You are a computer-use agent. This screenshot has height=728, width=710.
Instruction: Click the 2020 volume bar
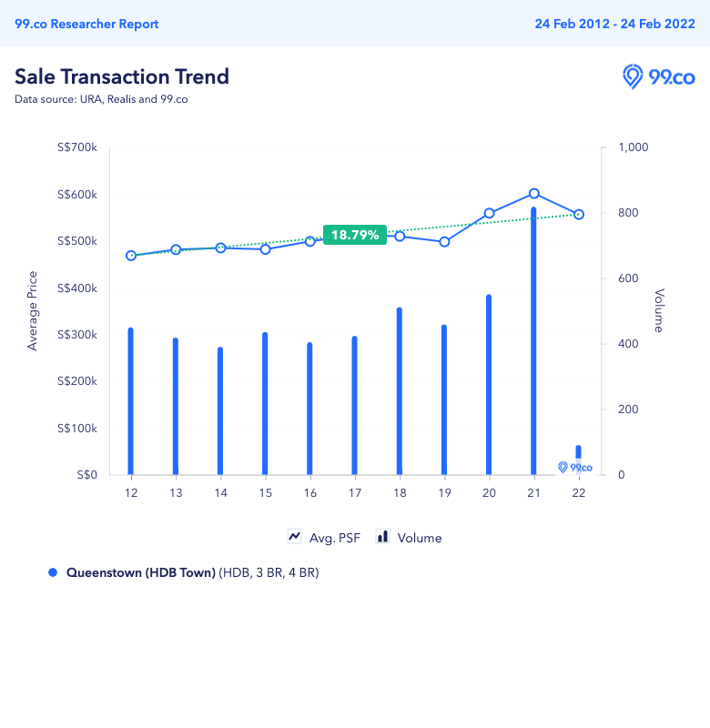489,384
